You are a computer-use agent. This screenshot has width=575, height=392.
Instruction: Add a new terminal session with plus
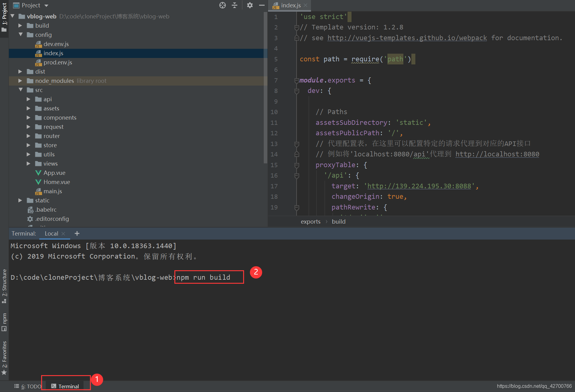[x=77, y=233]
